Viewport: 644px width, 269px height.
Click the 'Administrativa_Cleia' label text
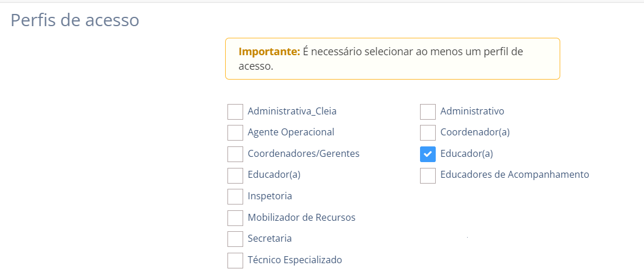[x=292, y=111]
